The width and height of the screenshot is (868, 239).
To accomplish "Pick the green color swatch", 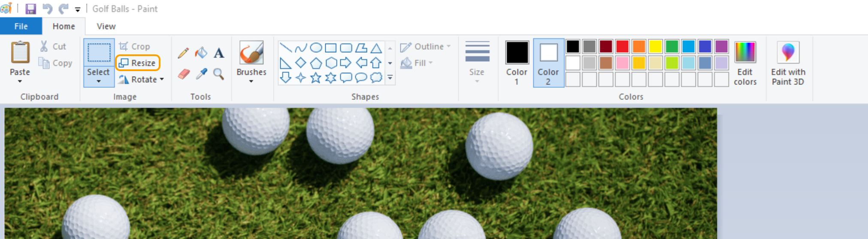I will coord(672,46).
